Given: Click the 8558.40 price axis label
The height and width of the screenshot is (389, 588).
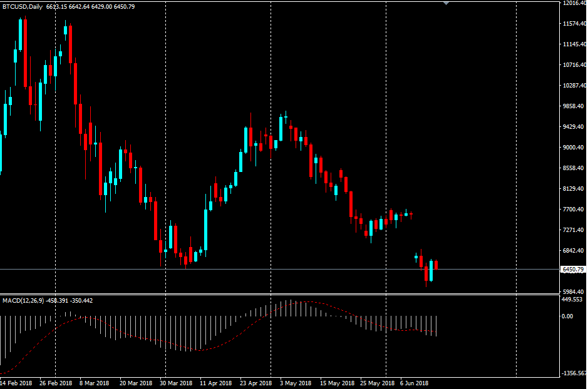Looking at the screenshot, I should 574,168.
